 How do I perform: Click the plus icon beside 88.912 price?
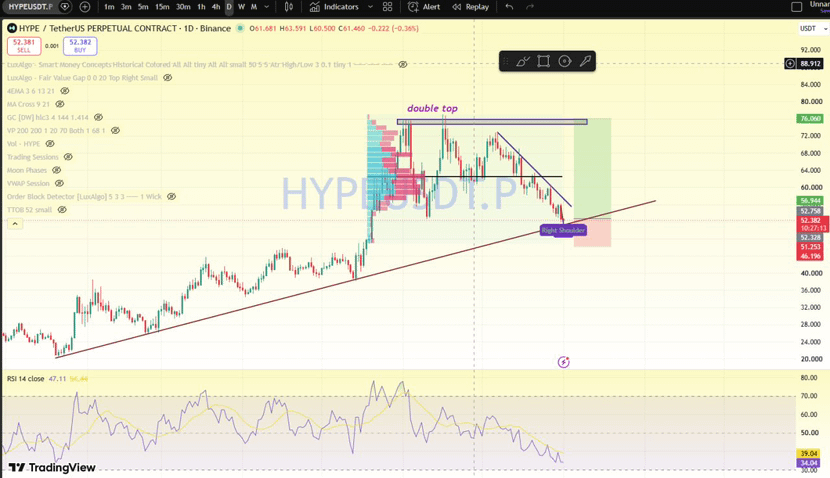pyautogui.click(x=790, y=64)
